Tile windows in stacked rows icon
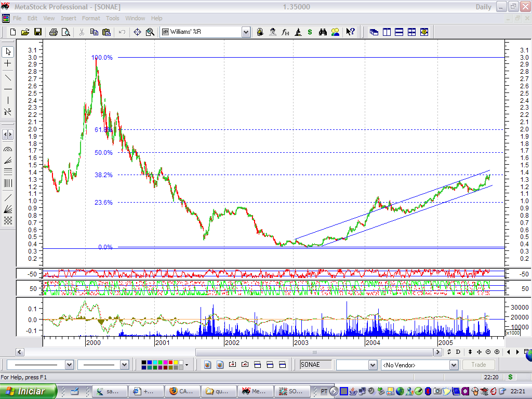532x399 pixels. coord(399,32)
